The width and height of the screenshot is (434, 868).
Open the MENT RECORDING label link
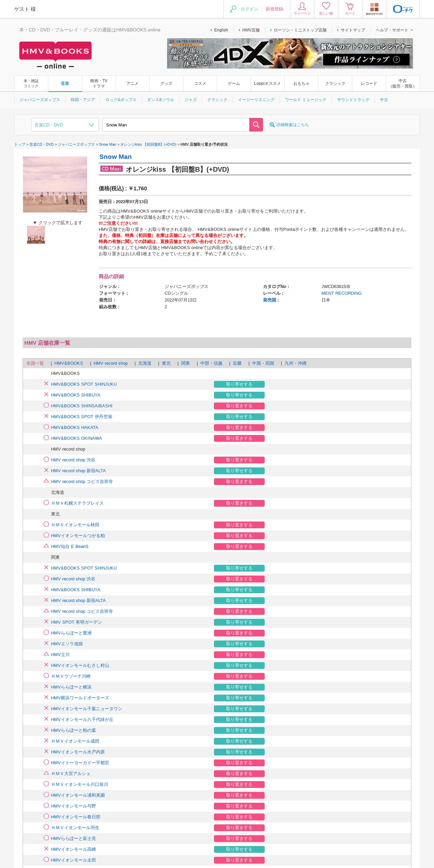click(341, 293)
